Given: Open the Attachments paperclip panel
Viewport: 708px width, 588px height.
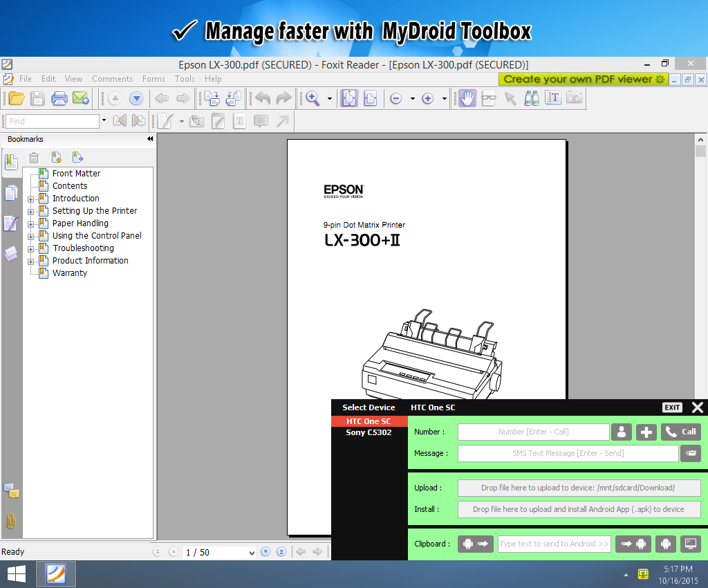Looking at the screenshot, I should coord(11,521).
